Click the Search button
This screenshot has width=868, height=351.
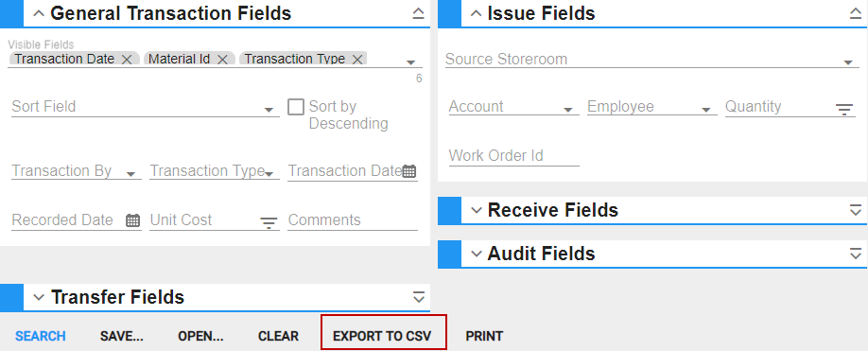pyautogui.click(x=41, y=336)
